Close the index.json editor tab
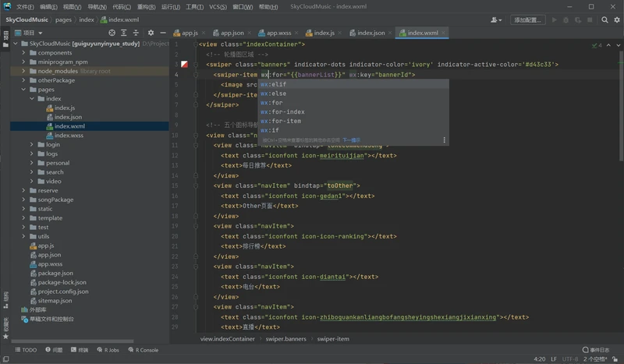624x364 pixels. pos(390,33)
